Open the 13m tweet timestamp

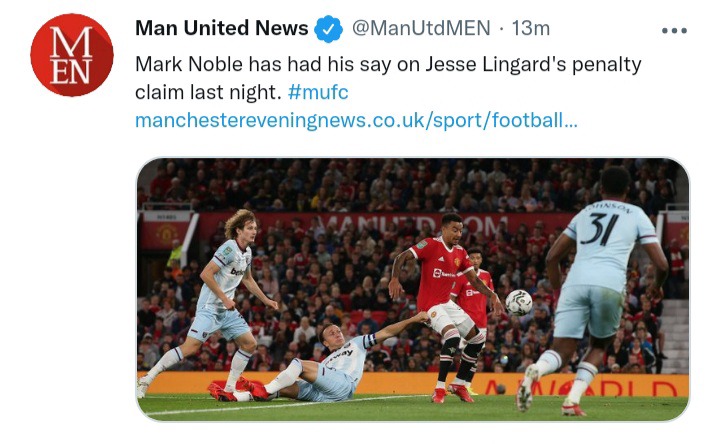point(530,28)
